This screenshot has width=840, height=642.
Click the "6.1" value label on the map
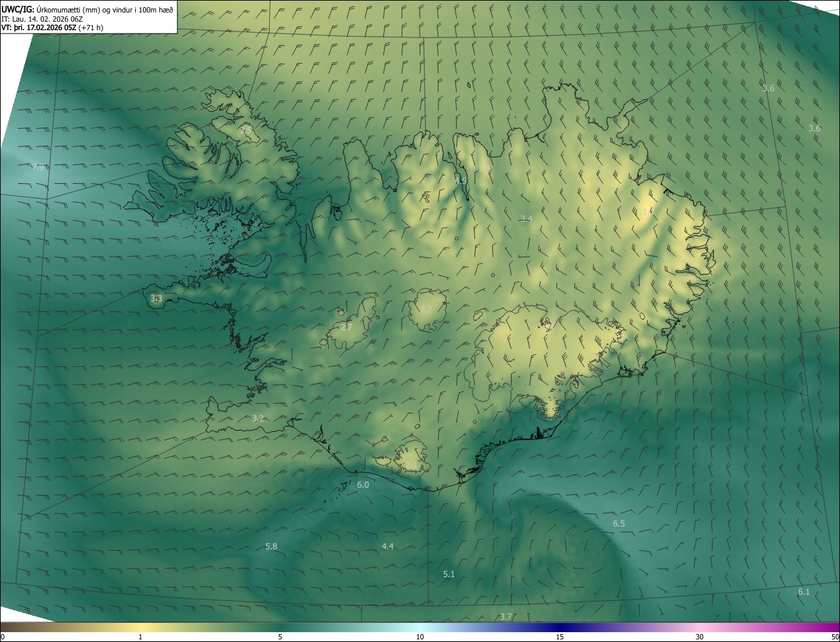coord(804,592)
